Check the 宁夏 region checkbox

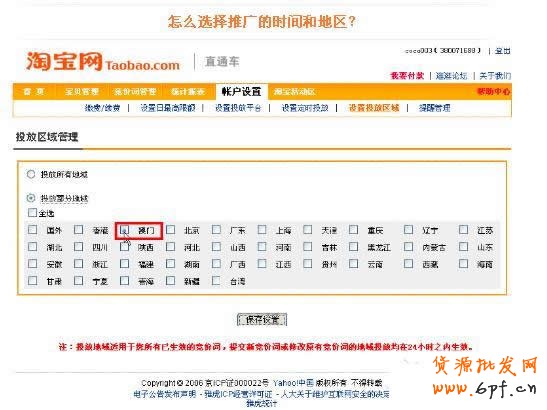click(x=78, y=280)
